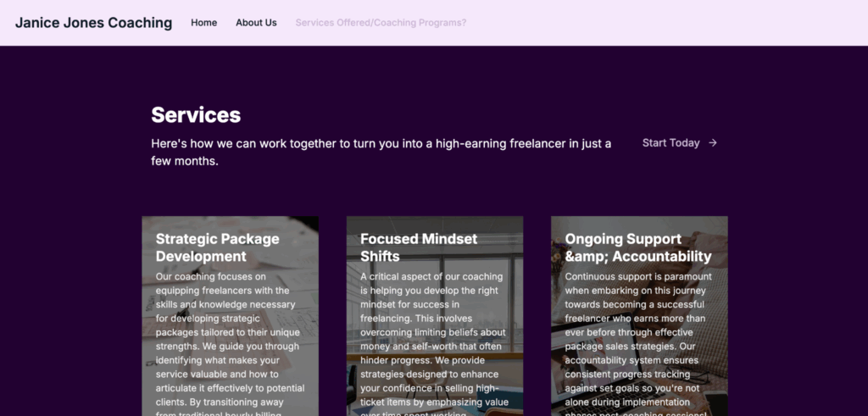Click the Strategic Package Development description paragraph
868x416 pixels.
coord(229,339)
